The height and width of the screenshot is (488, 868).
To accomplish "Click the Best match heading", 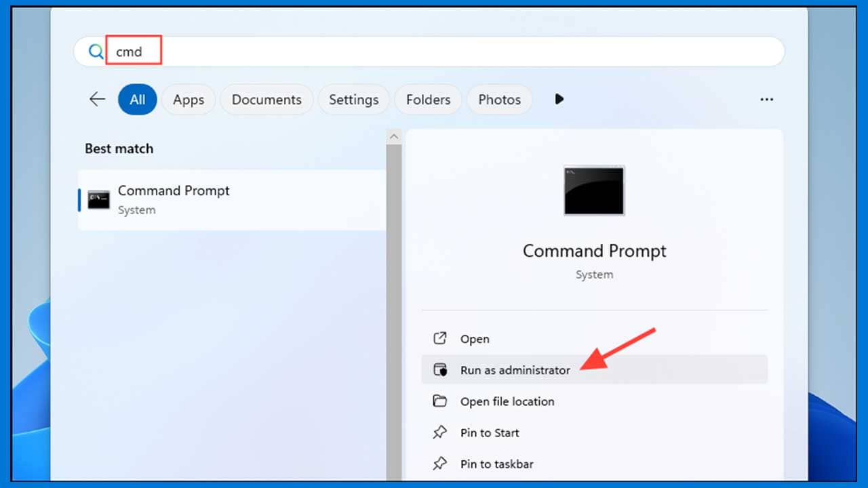I will pyautogui.click(x=119, y=148).
